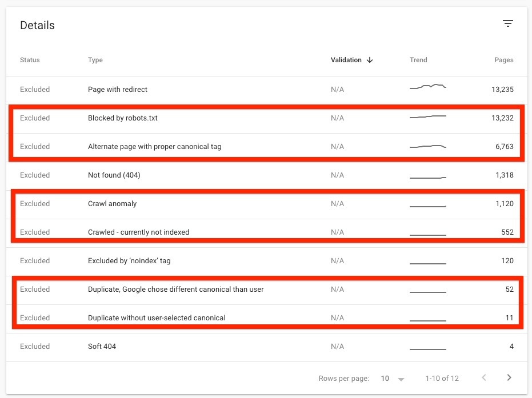
Task: Open Crawled - currently not indexed row
Action: point(267,232)
